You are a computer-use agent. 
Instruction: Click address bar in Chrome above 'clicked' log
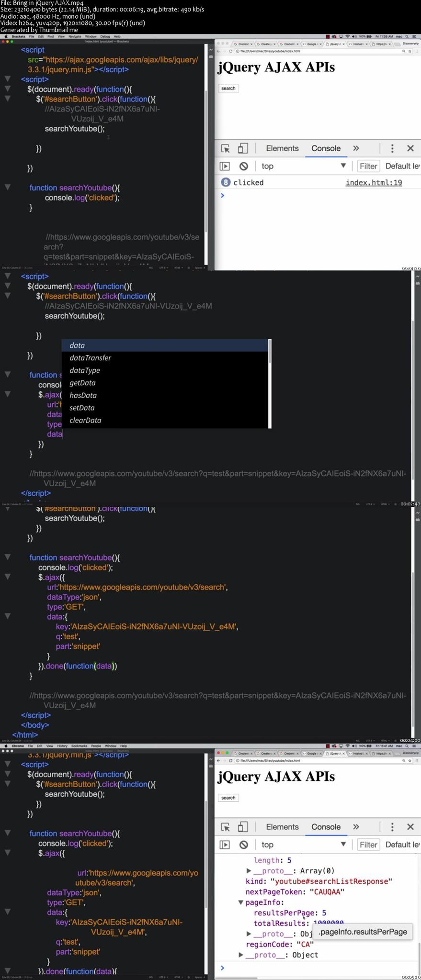click(319, 51)
